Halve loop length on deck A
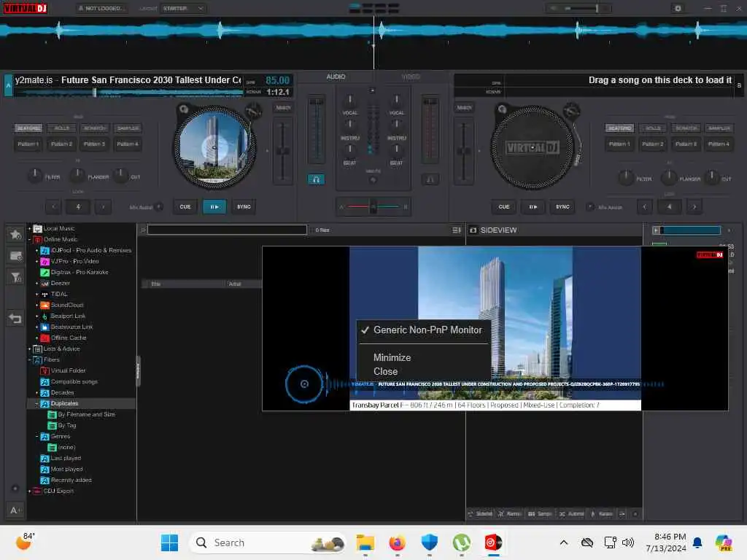Viewport: 747px width, 560px height. 54,206
